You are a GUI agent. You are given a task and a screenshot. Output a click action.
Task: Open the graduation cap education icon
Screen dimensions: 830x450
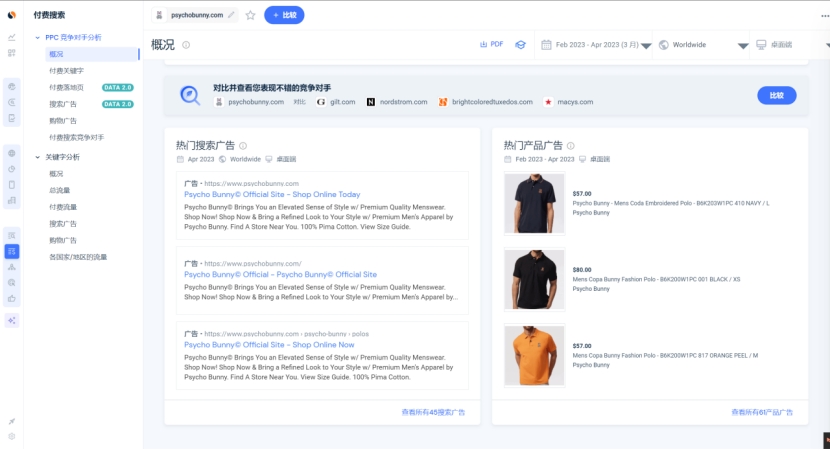point(521,45)
